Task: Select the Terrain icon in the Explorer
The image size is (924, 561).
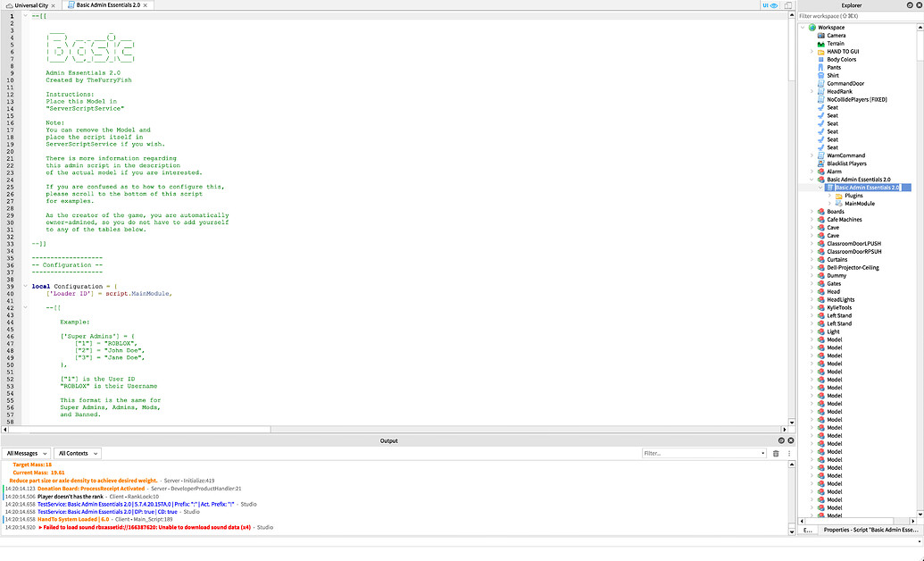Action: [x=820, y=44]
